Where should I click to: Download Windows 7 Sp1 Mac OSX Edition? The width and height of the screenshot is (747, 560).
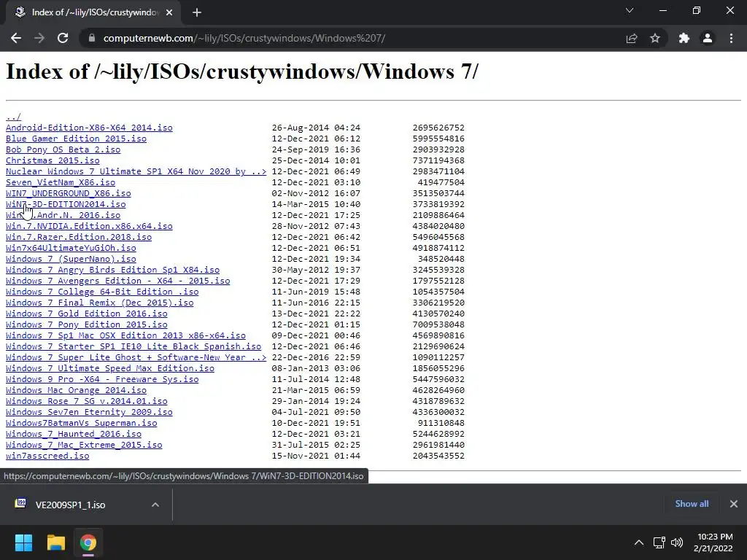[x=125, y=335]
